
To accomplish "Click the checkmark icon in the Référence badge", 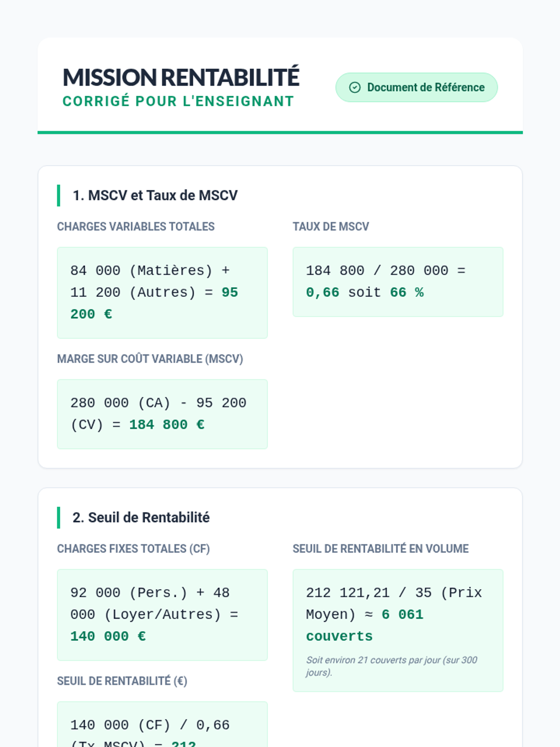I will 355,87.
